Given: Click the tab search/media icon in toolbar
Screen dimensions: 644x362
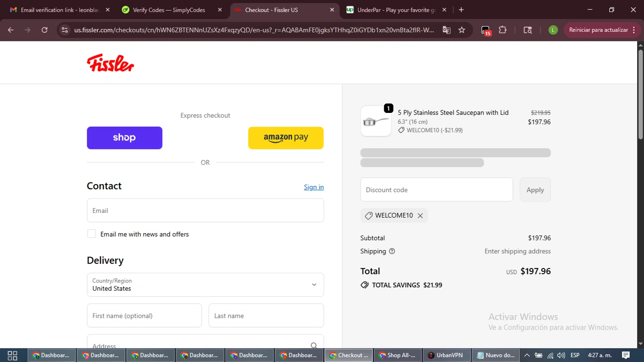Looking at the screenshot, I should coord(528,30).
